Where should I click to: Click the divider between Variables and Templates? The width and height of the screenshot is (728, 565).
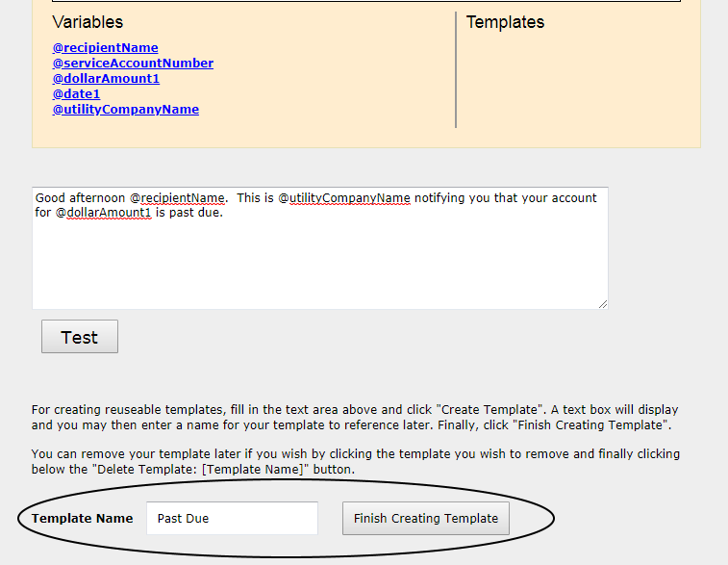click(456, 69)
